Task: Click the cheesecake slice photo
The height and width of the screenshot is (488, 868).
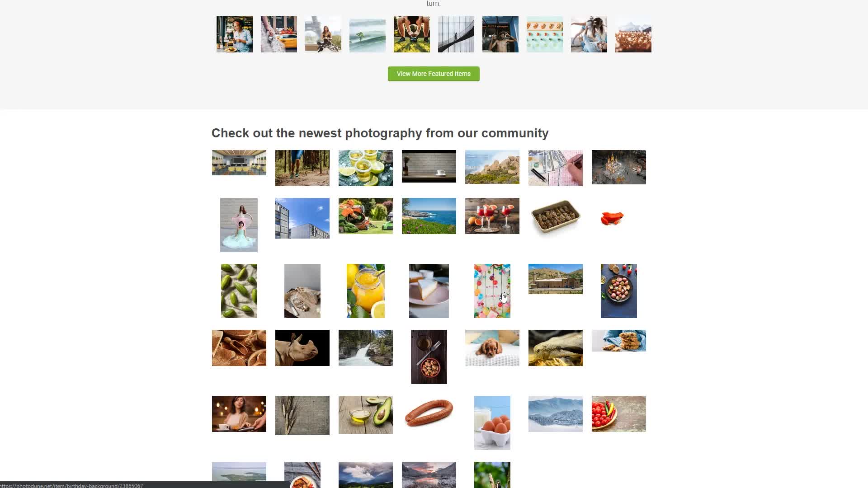Action: coord(429,291)
